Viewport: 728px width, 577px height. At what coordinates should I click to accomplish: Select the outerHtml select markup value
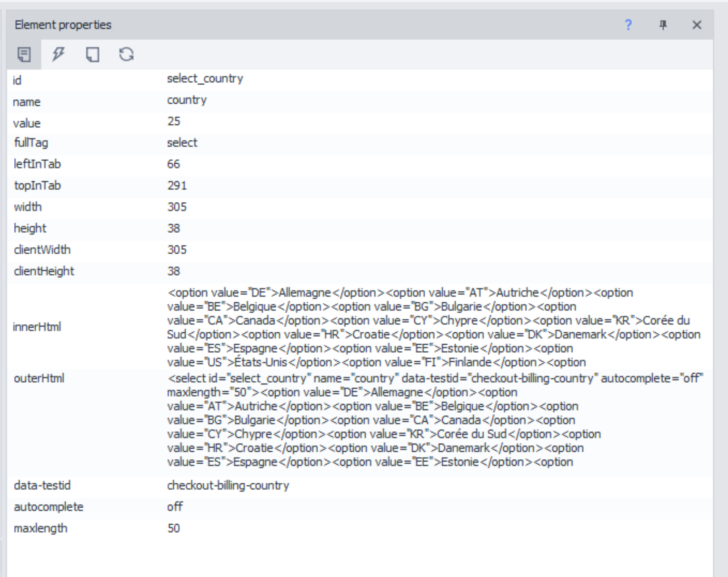[x=436, y=420]
